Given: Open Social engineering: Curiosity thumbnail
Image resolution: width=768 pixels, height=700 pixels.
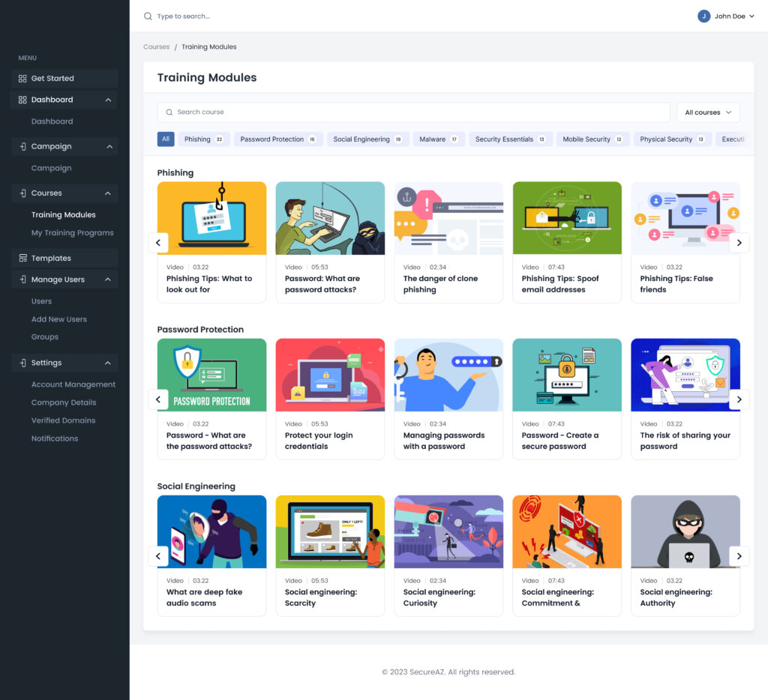Looking at the screenshot, I should pos(448,531).
